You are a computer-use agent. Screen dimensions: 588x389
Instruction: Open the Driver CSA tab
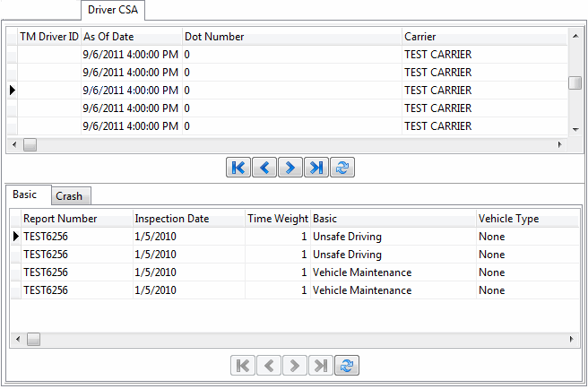tap(112, 11)
